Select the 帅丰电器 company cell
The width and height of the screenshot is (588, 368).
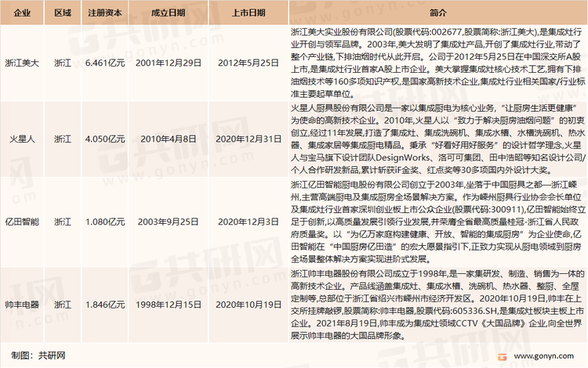[x=22, y=305]
